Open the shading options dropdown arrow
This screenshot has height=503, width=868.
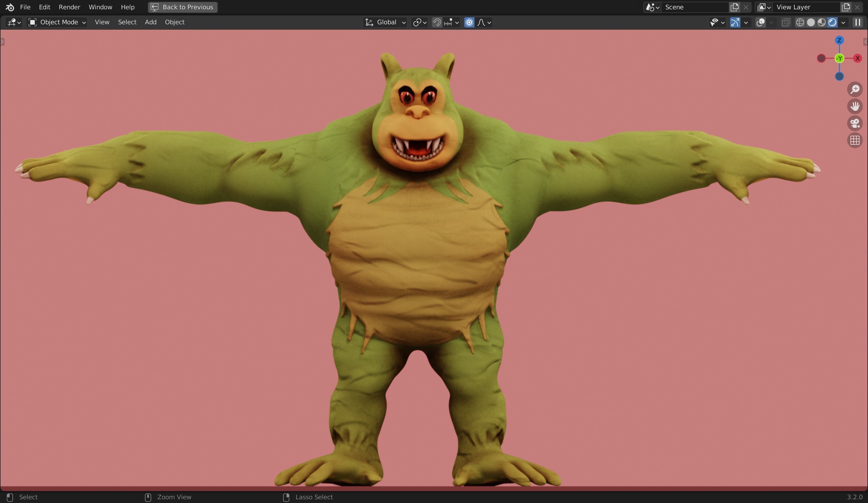(843, 22)
